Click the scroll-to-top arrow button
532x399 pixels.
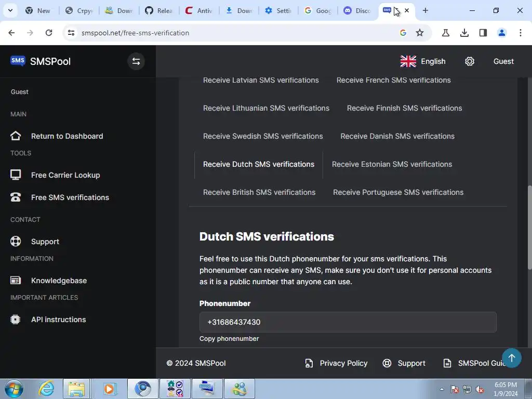tap(512, 358)
